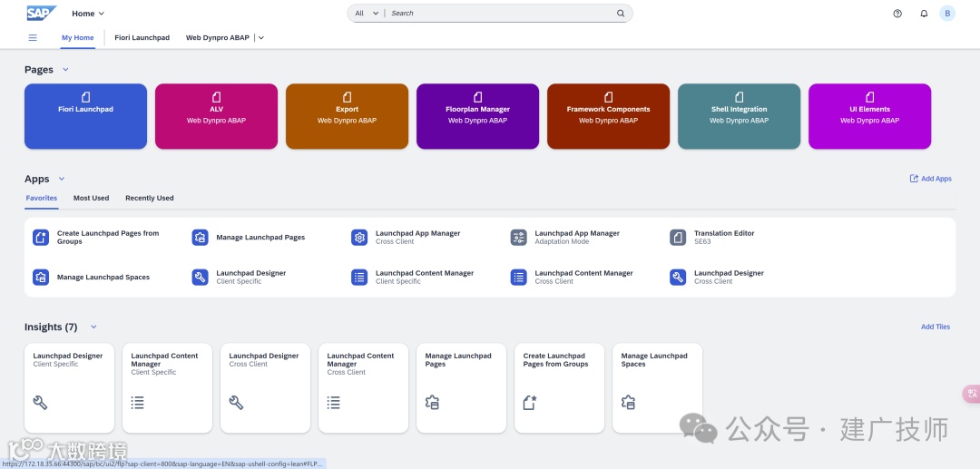Click list icon on Content Manager Cross Client tile
Image resolution: width=980 pixels, height=469 pixels.
[334, 403]
